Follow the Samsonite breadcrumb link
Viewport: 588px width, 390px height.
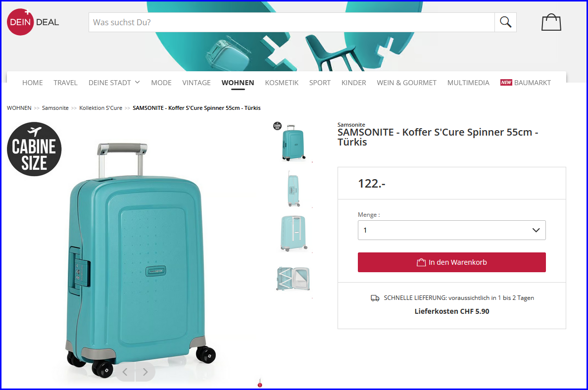tap(55, 108)
